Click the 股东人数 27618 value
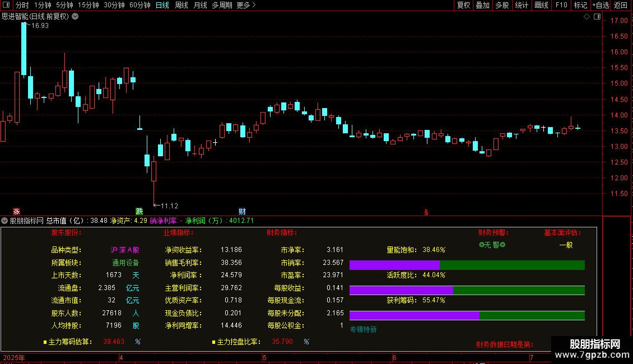Image resolution: width=633 pixels, height=364 pixels. 112,313
